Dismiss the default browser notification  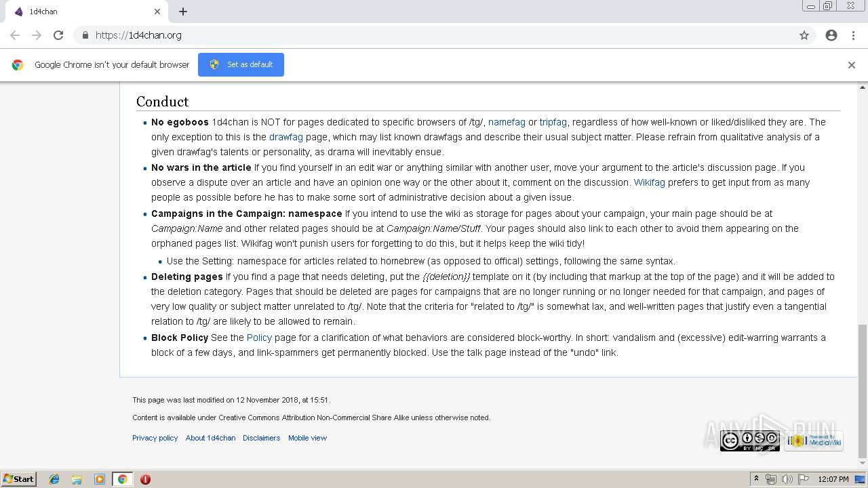pos(852,65)
